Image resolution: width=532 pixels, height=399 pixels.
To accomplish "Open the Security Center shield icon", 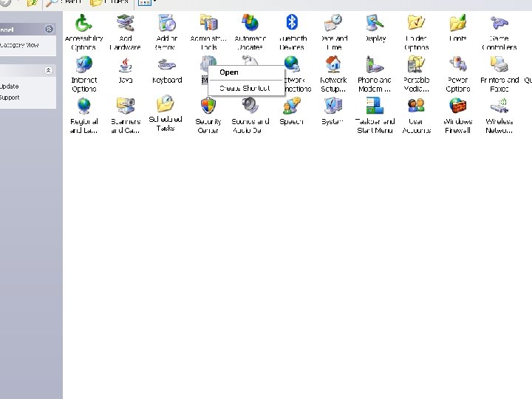I will pos(208,106).
